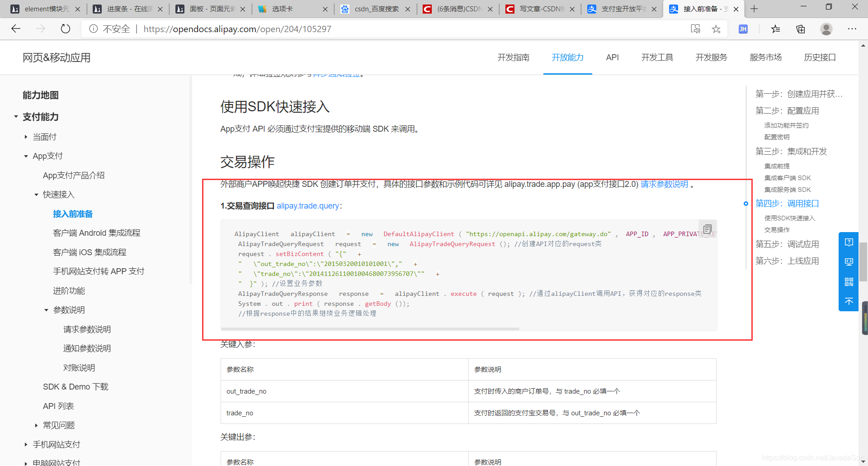868x466 pixels.
Task: Jump back to top with arrow icon
Action: [x=849, y=301]
